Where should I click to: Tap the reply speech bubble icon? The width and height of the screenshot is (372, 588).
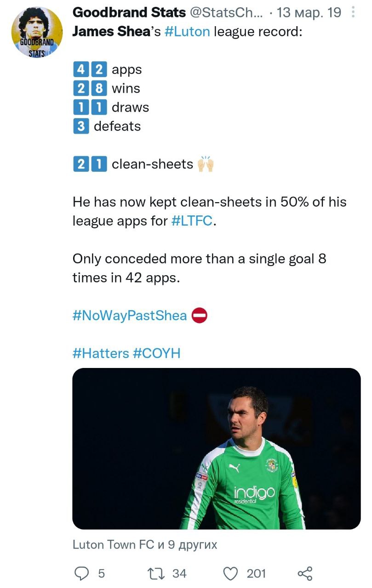tap(82, 573)
